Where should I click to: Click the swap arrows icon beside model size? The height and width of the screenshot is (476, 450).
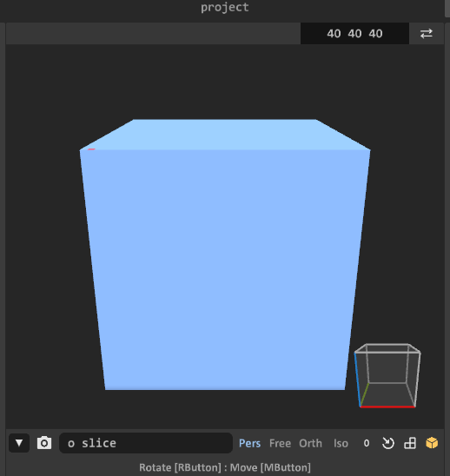(x=427, y=33)
